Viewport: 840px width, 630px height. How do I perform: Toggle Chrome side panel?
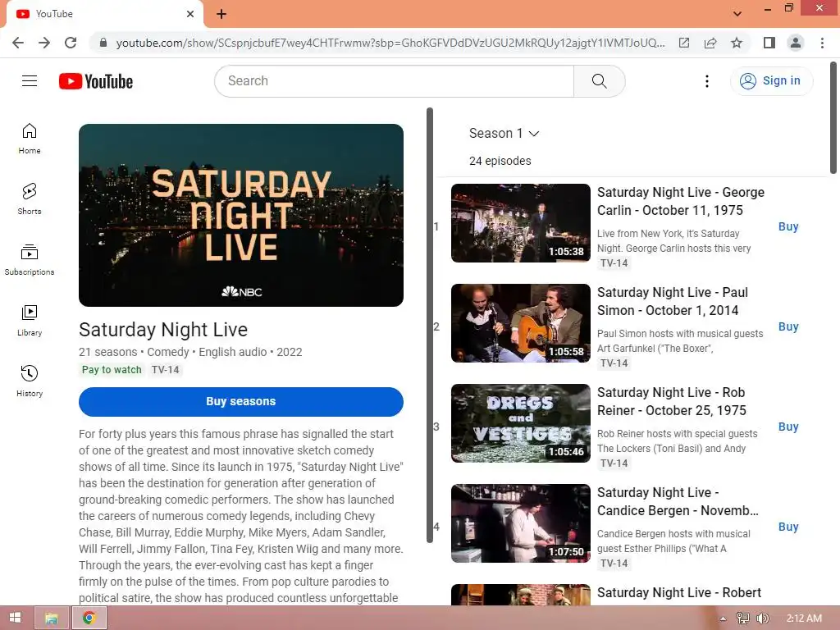(769, 43)
